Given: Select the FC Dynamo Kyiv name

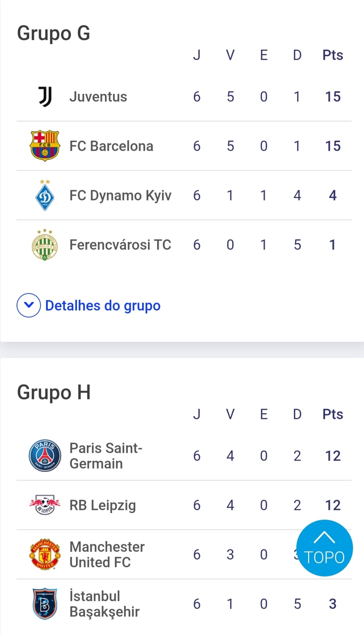Looking at the screenshot, I should 120,196.
